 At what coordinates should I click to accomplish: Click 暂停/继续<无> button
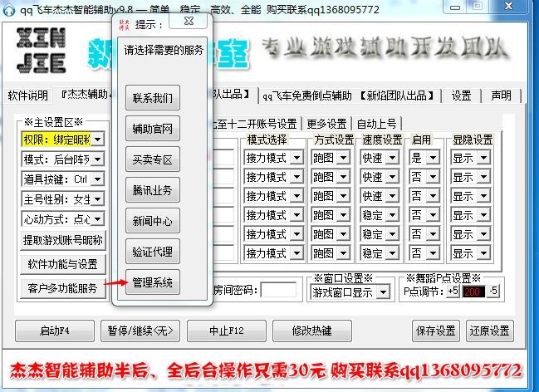[140, 331]
